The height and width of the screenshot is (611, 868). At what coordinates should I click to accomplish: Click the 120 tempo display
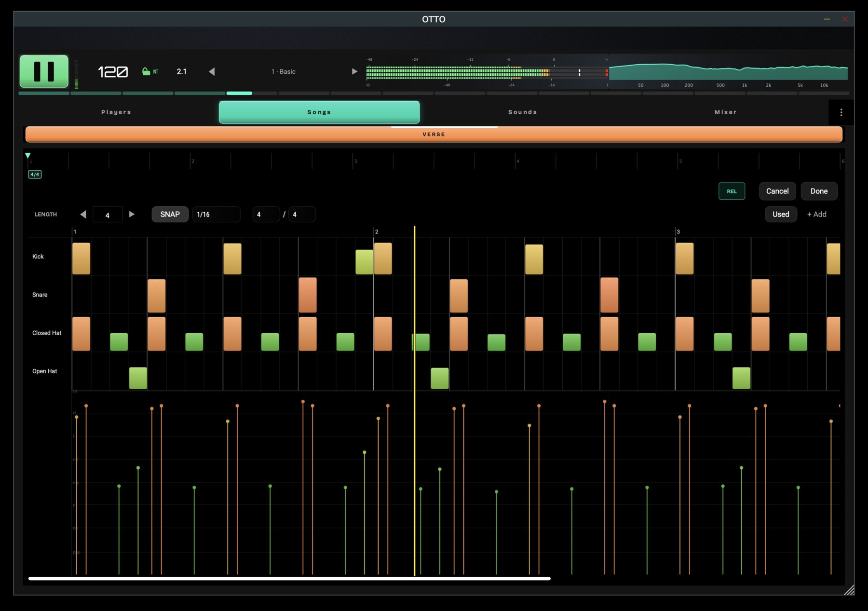(113, 72)
